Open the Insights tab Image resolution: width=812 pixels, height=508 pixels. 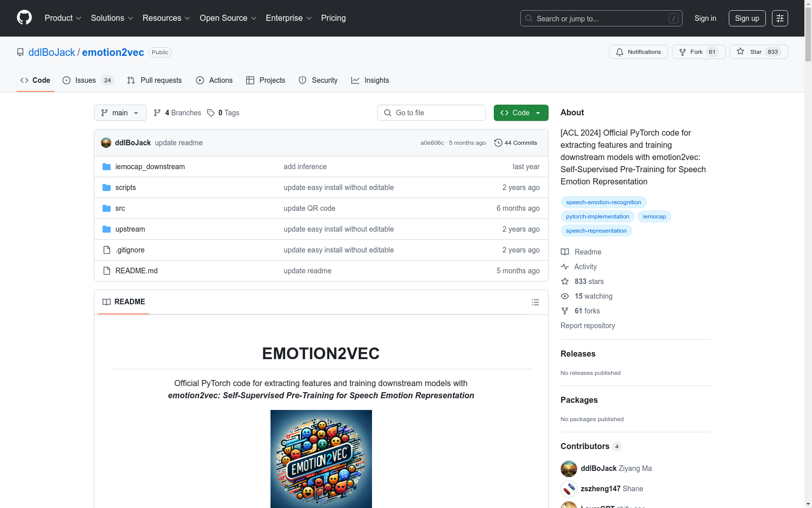point(370,80)
